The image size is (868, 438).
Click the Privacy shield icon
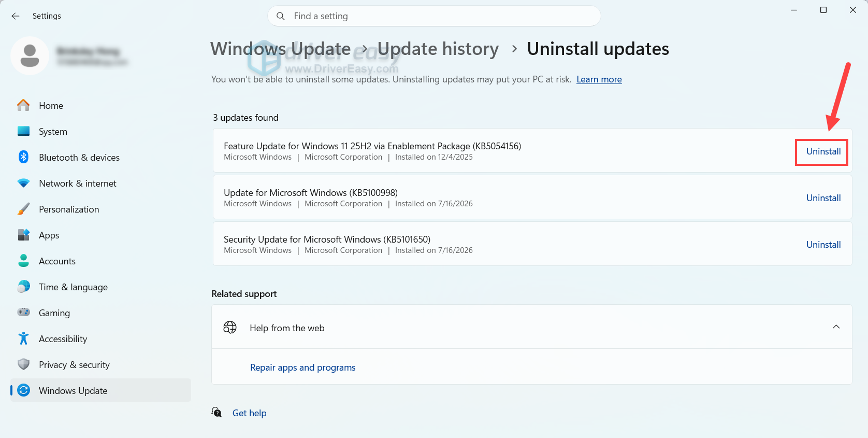(x=23, y=364)
